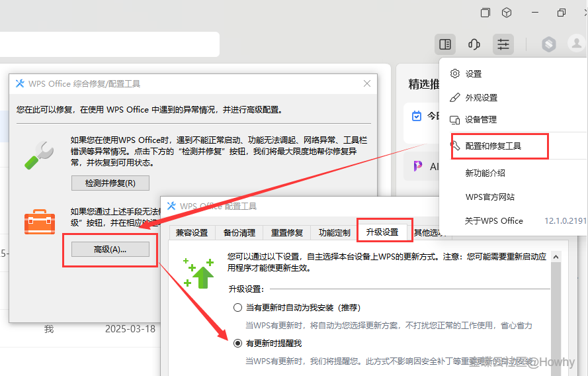Open 设备管理 menu entry

481,120
